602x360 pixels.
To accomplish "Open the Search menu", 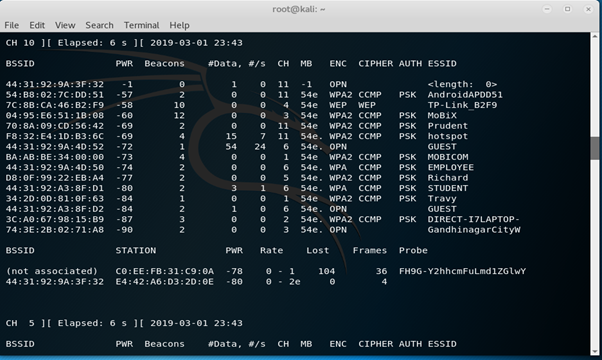I will (x=99, y=25).
